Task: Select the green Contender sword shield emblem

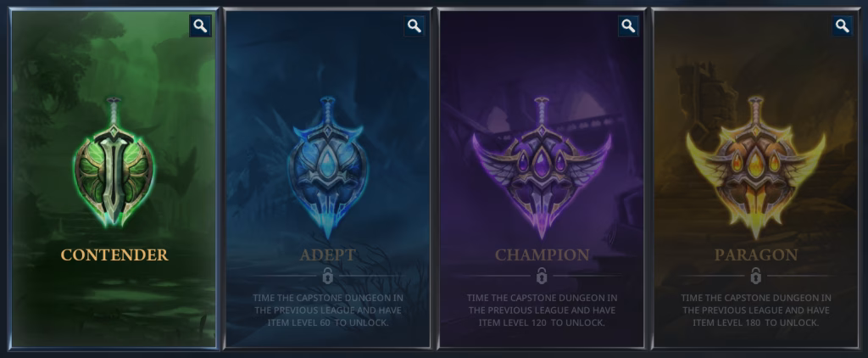Action: click(x=114, y=163)
